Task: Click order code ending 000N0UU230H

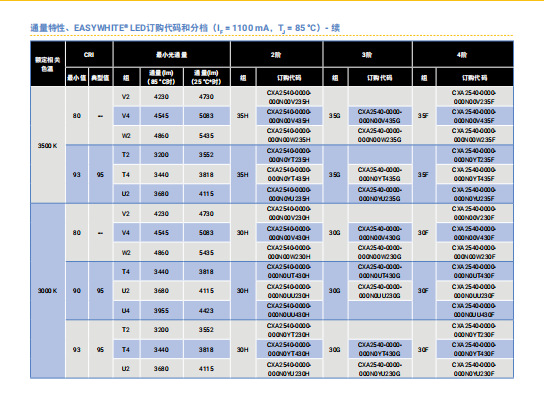Action: [289, 291]
